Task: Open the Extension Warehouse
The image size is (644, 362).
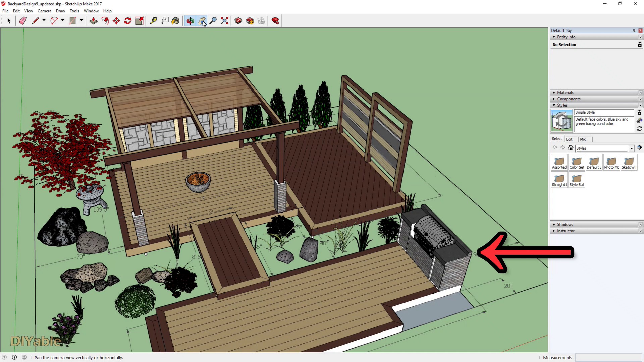Action: pos(250,21)
